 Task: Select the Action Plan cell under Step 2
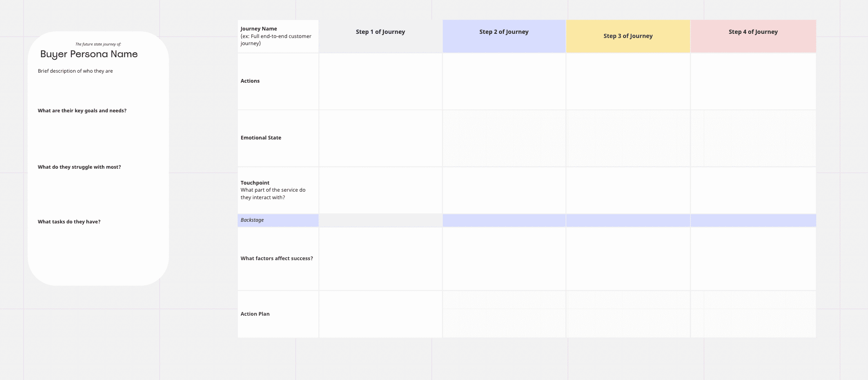[x=504, y=314]
